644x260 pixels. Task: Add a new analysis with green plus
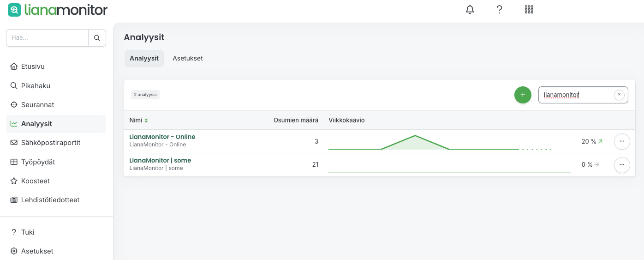(x=523, y=95)
